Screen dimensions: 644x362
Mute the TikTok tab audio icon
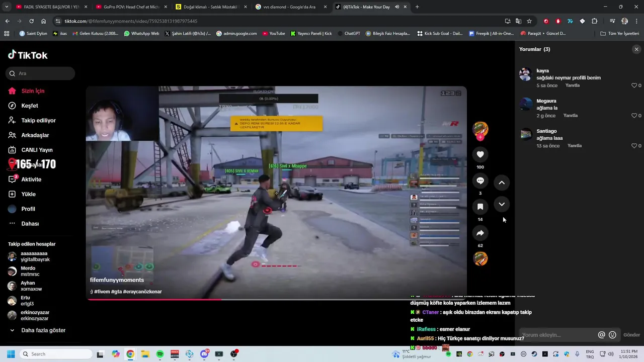point(397,7)
